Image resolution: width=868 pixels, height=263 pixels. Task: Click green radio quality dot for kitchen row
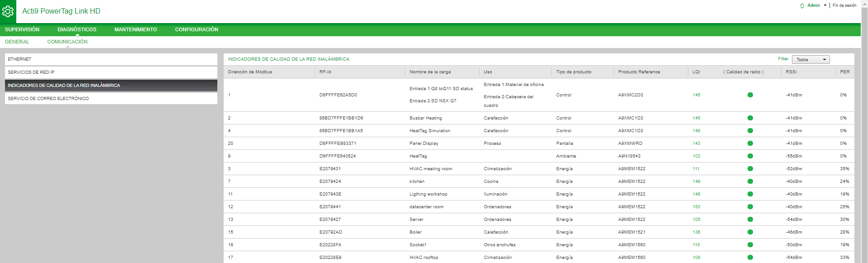[x=750, y=182]
